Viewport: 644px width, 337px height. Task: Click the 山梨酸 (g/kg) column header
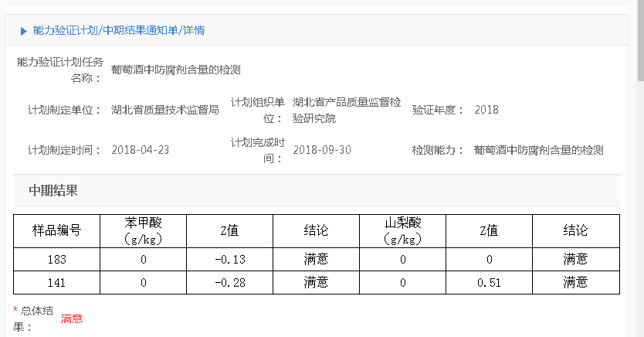[x=403, y=231]
